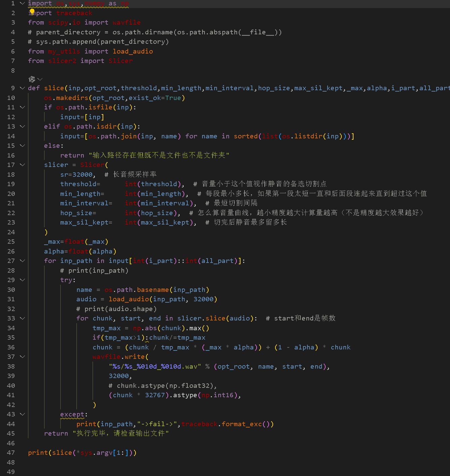
Task: Place cursor on 'slice' function name in def line
Action: (54, 88)
